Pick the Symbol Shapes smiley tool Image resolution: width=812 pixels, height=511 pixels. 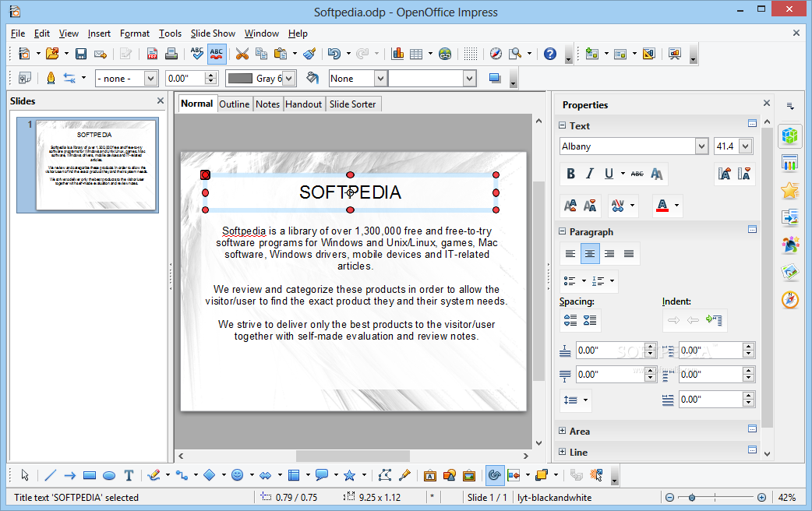(x=237, y=475)
